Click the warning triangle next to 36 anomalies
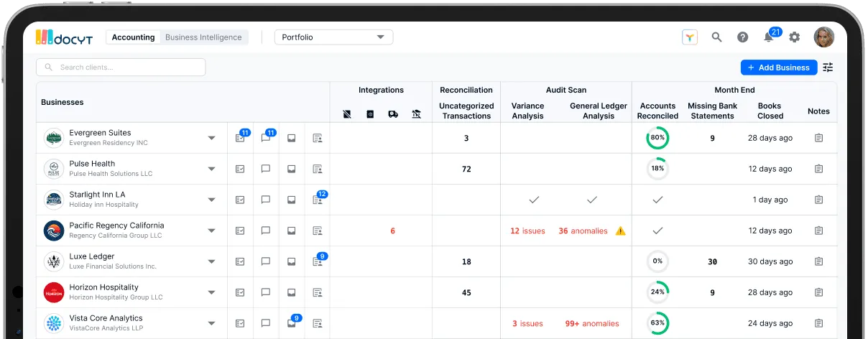868x339 pixels. point(621,231)
